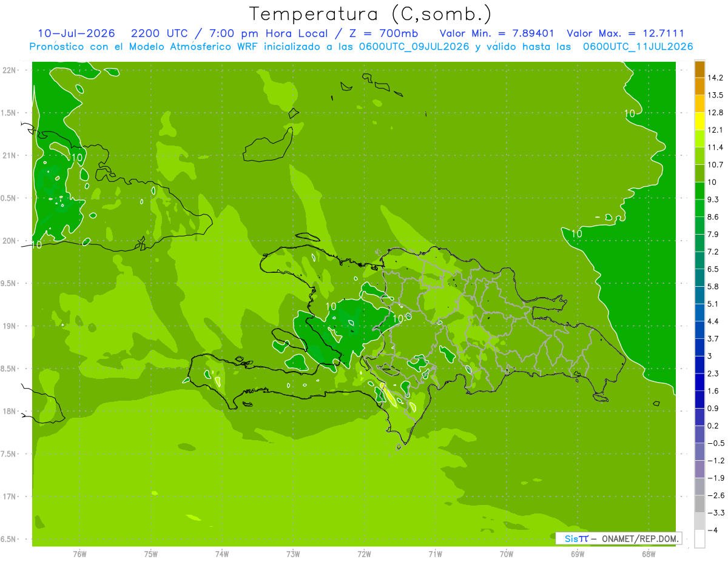Click the "20N" latitude label
Viewport: 728px width, 562px height.
coord(9,241)
